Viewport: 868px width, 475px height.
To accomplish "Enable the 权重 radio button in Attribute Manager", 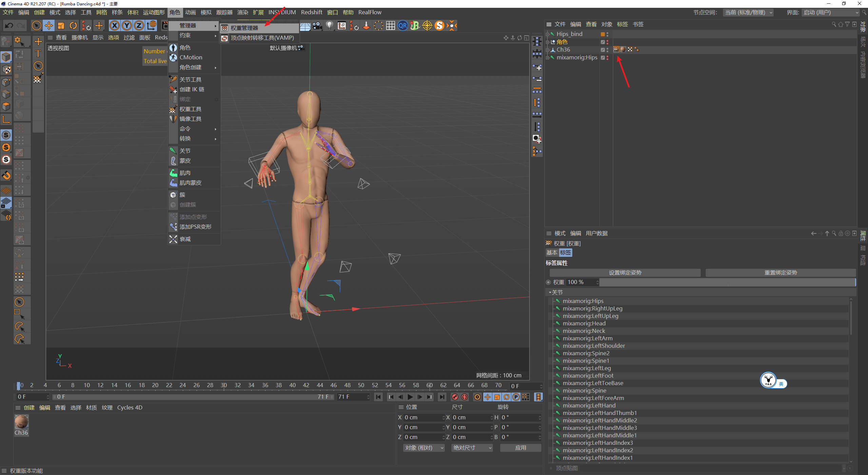I will 548,282.
